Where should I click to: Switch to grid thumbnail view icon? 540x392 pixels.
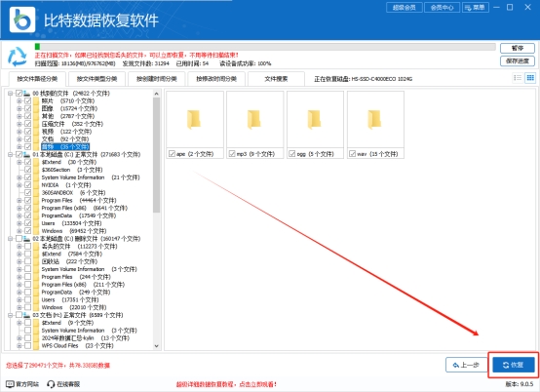click(x=530, y=78)
